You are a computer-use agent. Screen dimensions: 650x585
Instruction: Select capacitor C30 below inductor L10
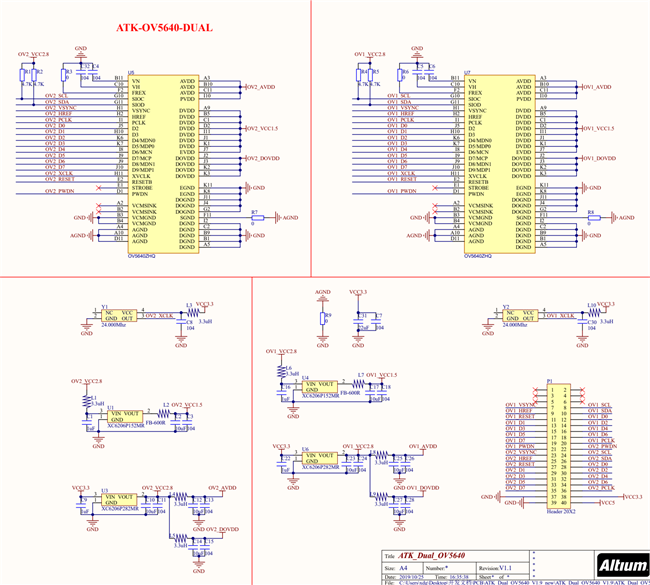click(582, 322)
